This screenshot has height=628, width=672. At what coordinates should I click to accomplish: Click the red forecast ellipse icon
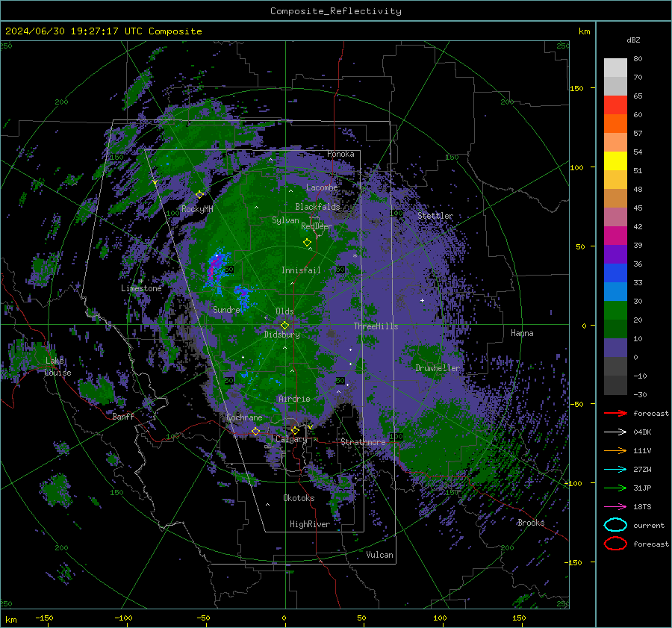(x=615, y=544)
